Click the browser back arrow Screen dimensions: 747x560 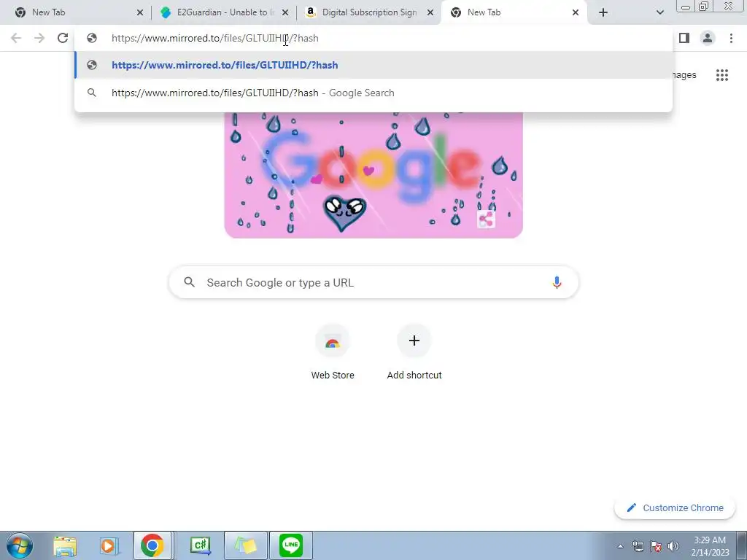click(16, 38)
